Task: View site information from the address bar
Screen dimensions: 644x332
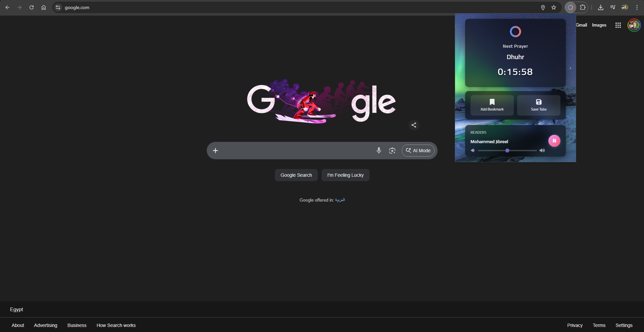Action: (57, 7)
